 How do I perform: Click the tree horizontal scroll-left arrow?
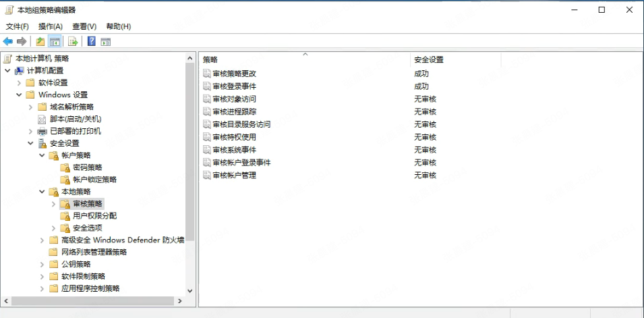click(x=6, y=300)
